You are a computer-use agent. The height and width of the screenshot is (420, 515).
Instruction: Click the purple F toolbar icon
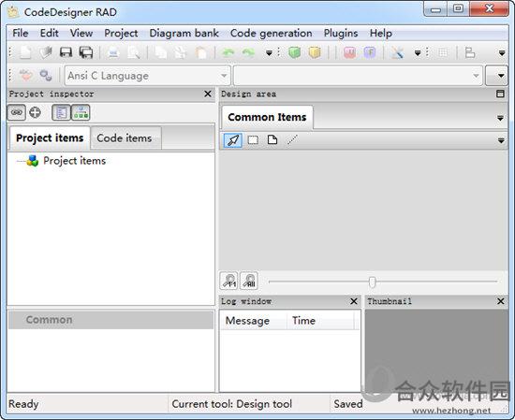click(370, 52)
